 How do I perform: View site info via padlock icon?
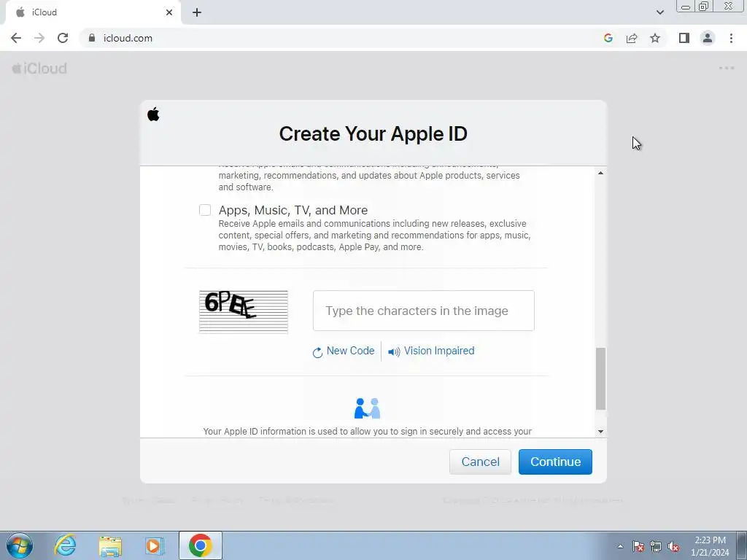click(x=92, y=38)
